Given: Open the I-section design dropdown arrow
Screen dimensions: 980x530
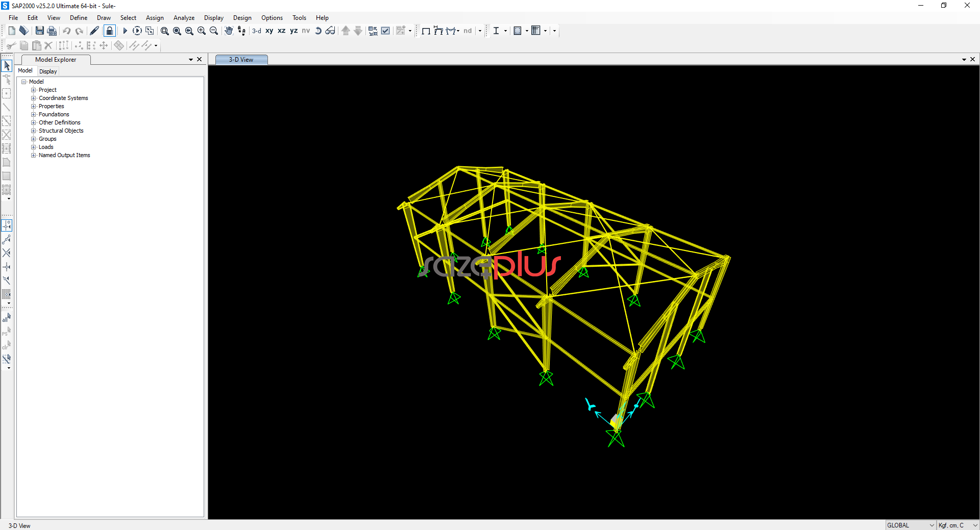Looking at the screenshot, I should click(506, 31).
